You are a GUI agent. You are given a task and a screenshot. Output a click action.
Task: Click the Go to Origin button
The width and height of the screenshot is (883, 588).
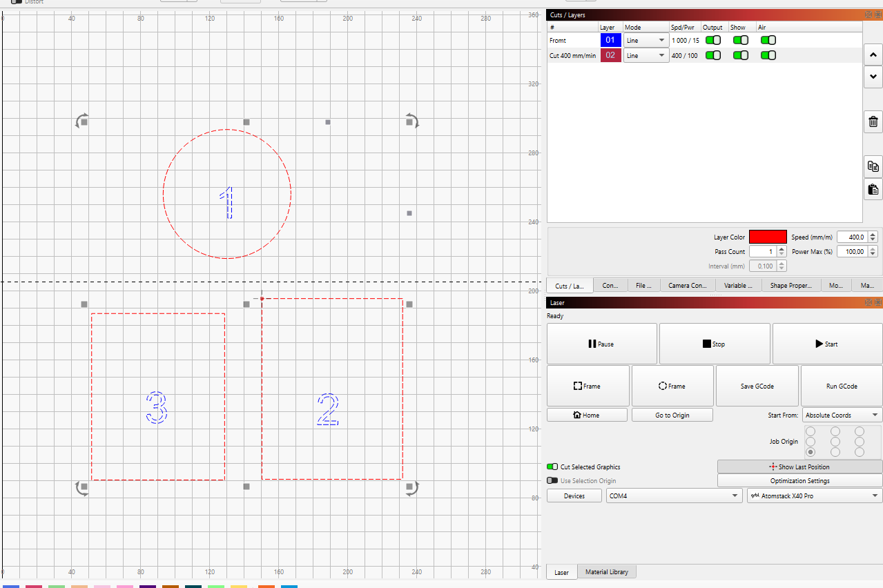click(x=672, y=415)
